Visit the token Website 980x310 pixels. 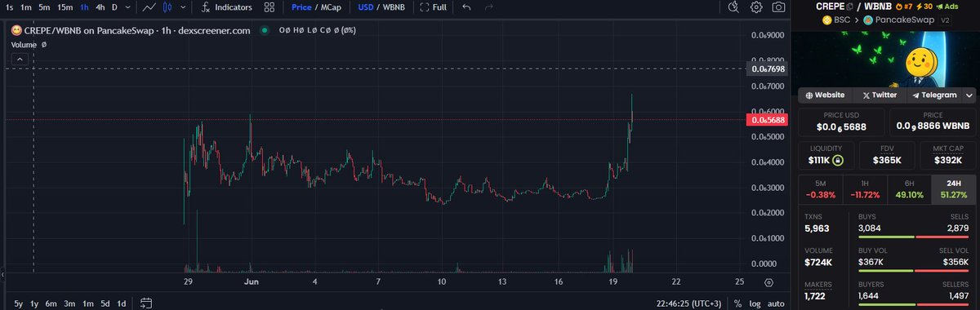[x=825, y=95]
